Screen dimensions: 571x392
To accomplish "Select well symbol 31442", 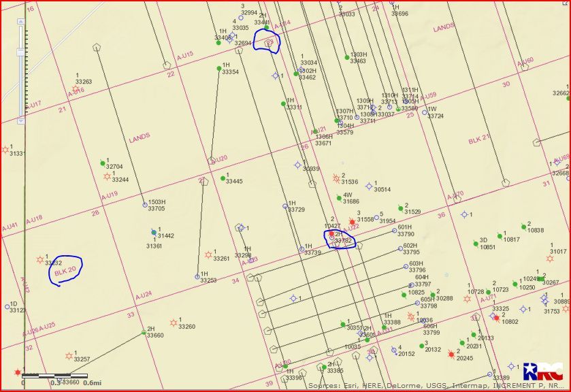I will point(154,232).
